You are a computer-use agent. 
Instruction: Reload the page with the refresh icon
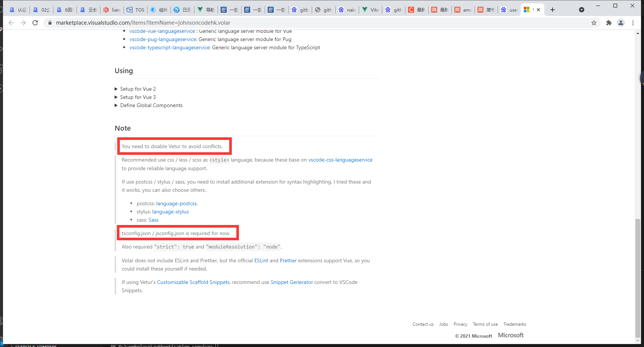35,23
